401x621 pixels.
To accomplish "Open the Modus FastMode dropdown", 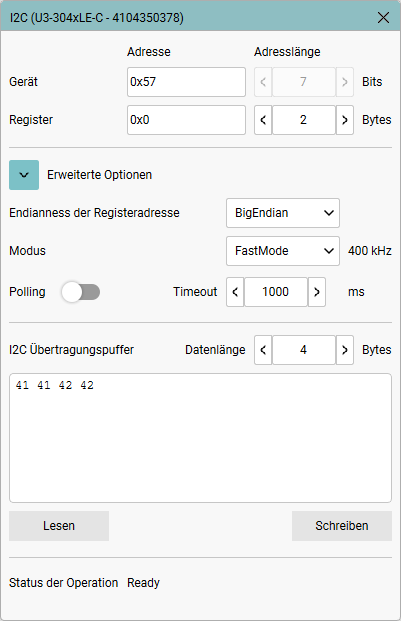I will (x=283, y=251).
